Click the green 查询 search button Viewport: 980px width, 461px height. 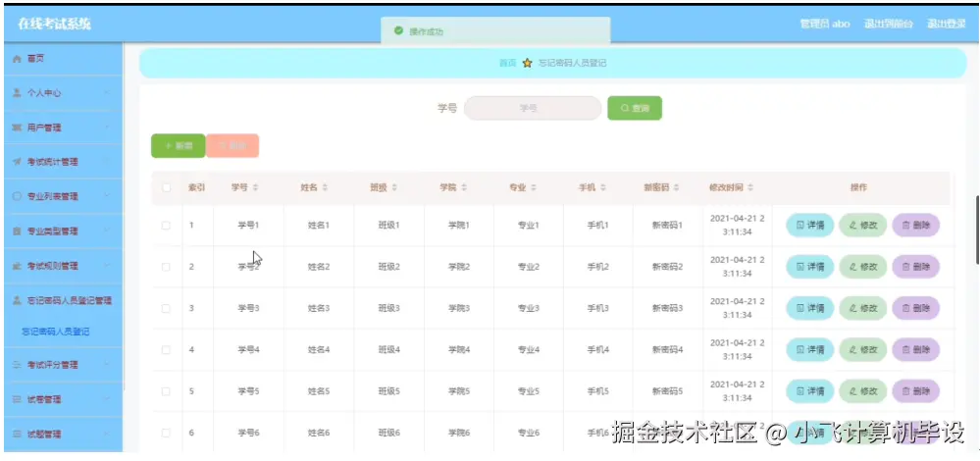tap(635, 108)
